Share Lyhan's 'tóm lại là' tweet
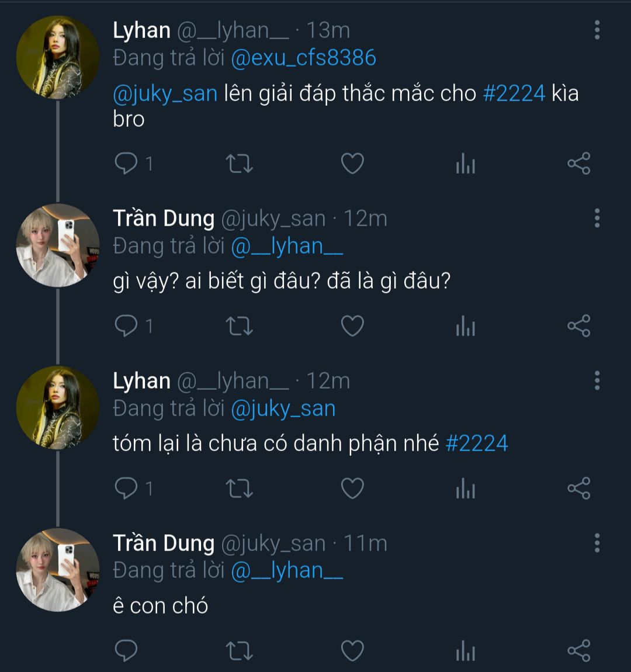631x672 pixels. click(578, 489)
